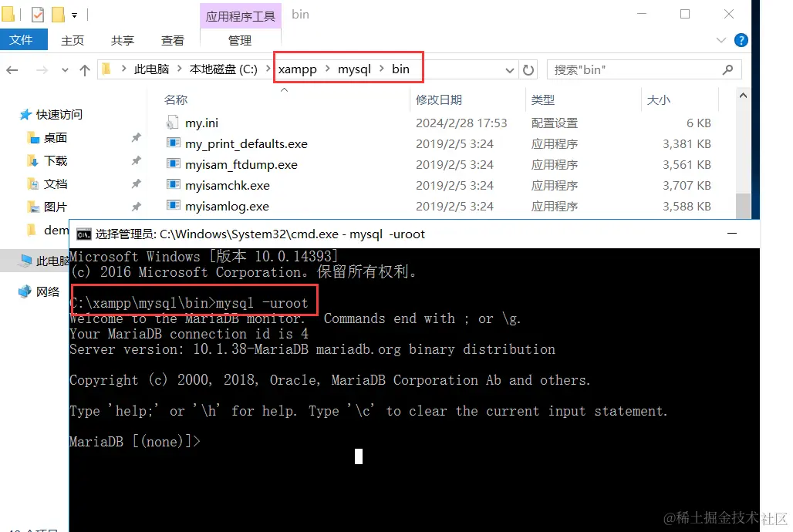Open 图片 in the navigation pane
Image resolution: width=793 pixels, height=532 pixels.
tap(56, 207)
